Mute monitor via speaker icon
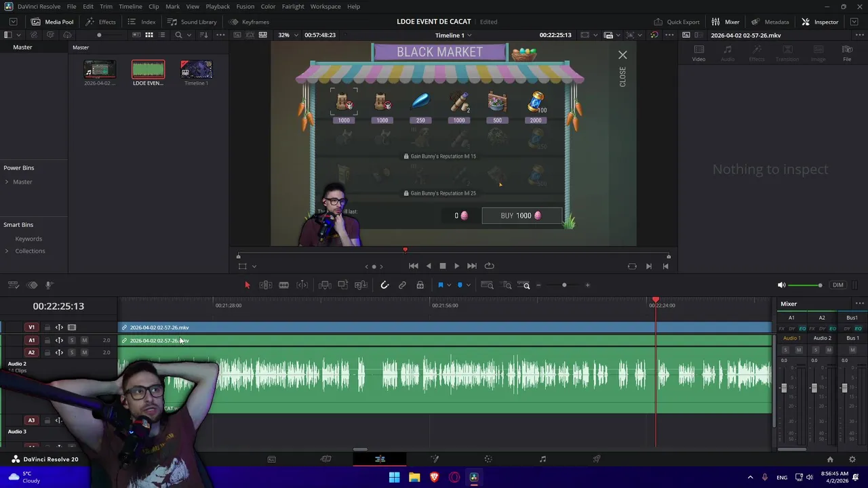868x488 pixels. click(781, 285)
